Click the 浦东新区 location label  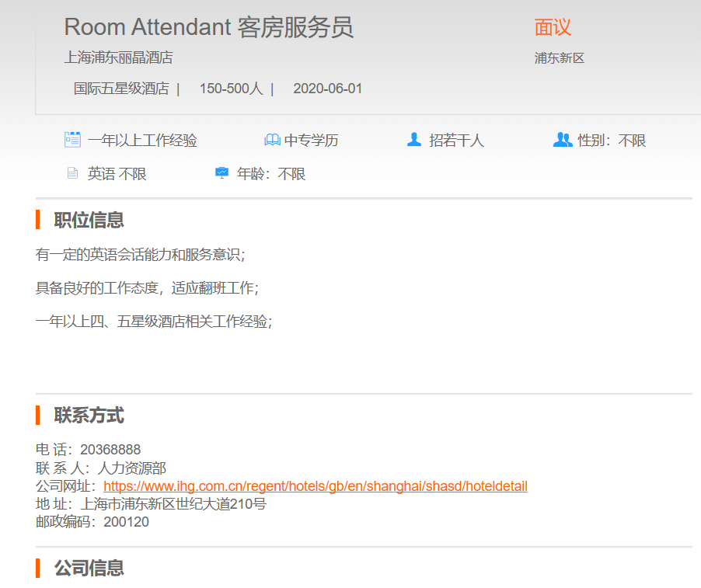click(559, 58)
